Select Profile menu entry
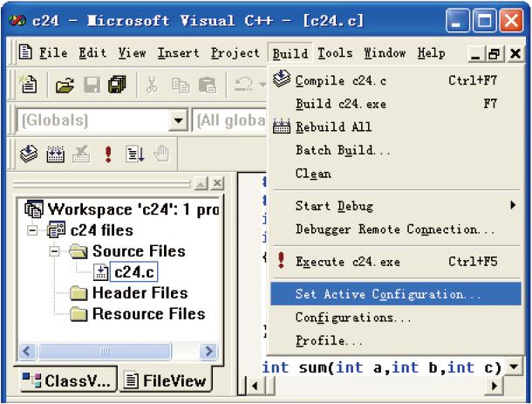The width and height of the screenshot is (532, 404). (396, 340)
